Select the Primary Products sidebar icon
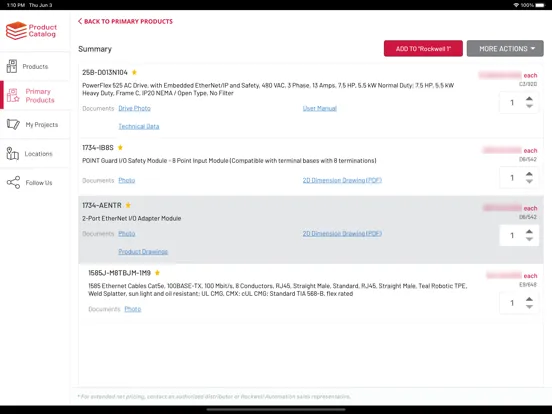The image size is (552, 414). pyautogui.click(x=13, y=95)
